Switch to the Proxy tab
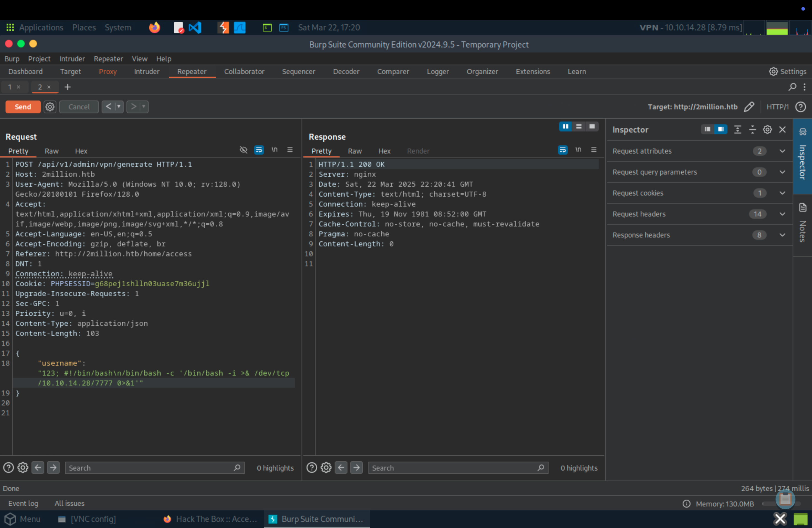The height and width of the screenshot is (528, 812). 108,72
